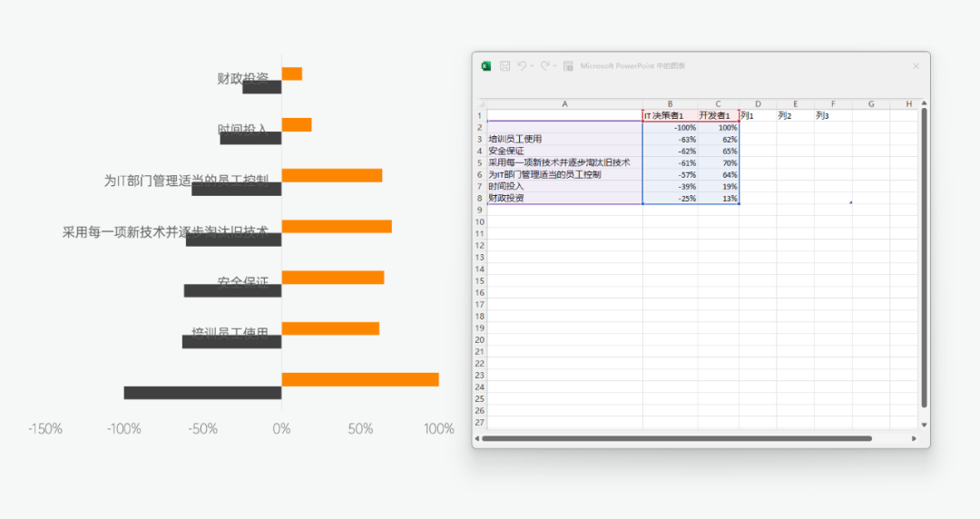Click the Redo arrow icon

545,65
